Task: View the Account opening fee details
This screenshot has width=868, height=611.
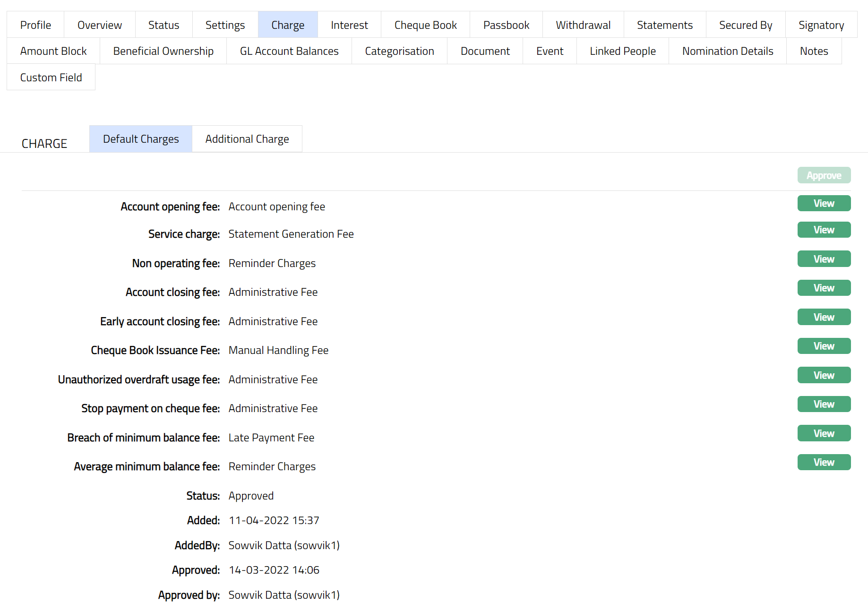Action: pos(824,204)
